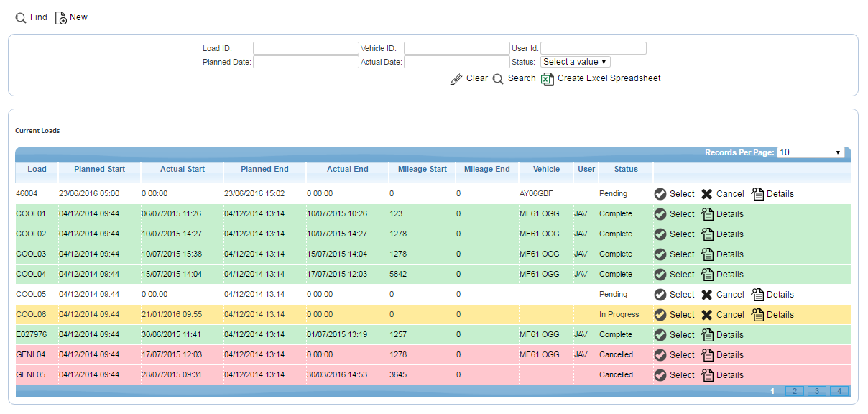The height and width of the screenshot is (414, 868).
Task: Open Details icon for E027976
Action: [x=707, y=335]
